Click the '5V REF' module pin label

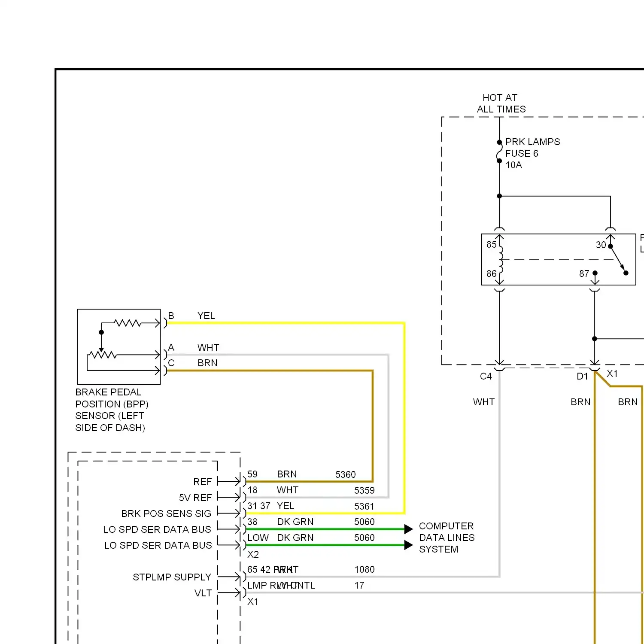[x=196, y=498]
